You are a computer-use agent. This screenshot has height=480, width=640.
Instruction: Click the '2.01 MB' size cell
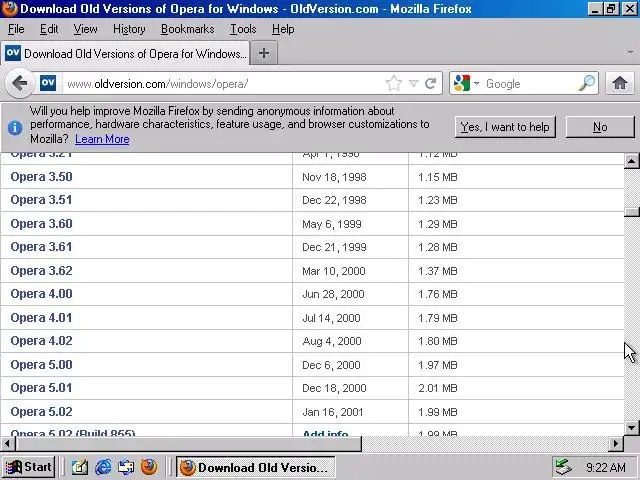coord(438,388)
